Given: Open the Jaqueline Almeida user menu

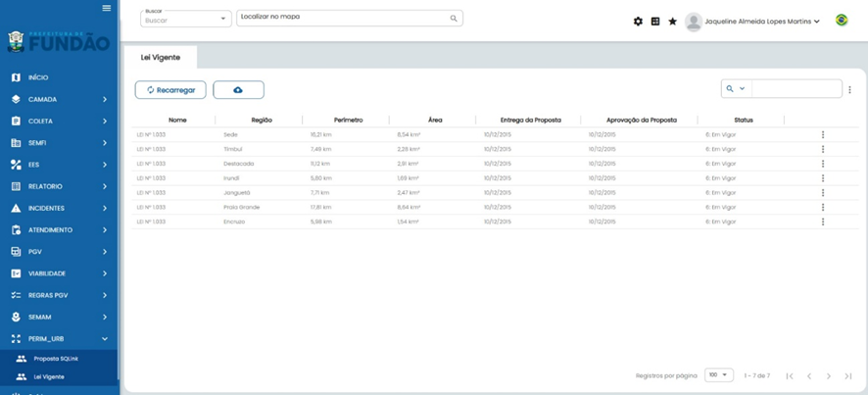Looking at the screenshot, I should click(x=752, y=22).
